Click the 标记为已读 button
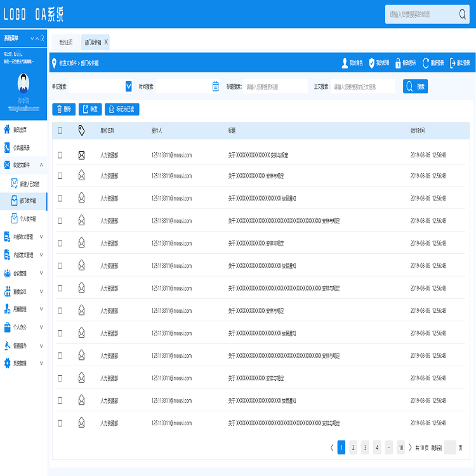Image resolution: width=476 pixels, height=476 pixels. click(x=122, y=109)
